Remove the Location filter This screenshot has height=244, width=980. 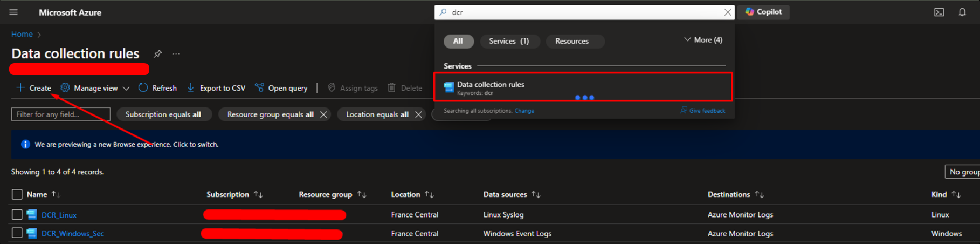(418, 114)
